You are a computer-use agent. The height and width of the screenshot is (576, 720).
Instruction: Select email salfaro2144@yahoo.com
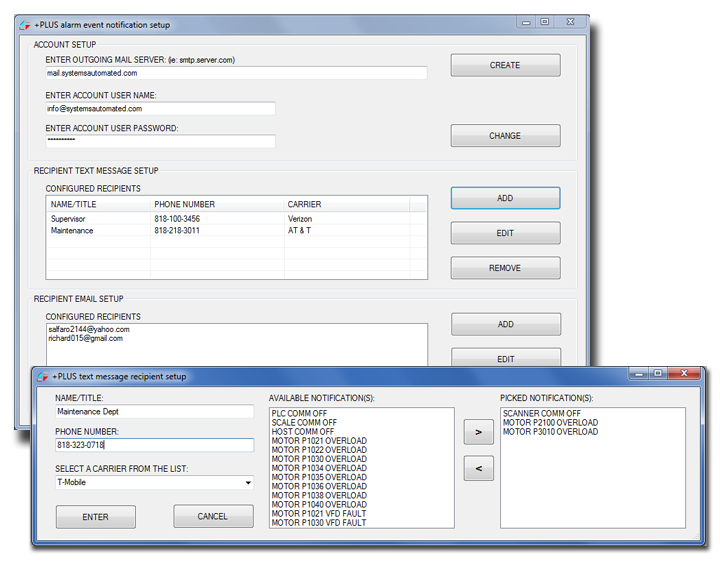[x=89, y=329]
